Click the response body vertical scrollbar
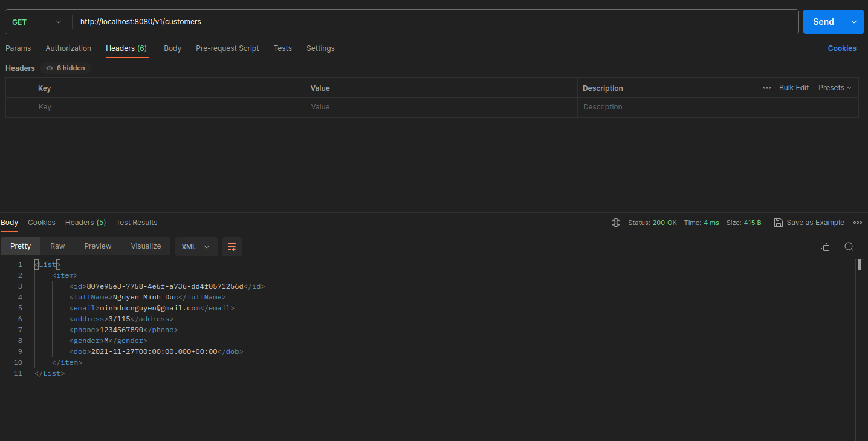Screen dimensions: 868x441 [859, 264]
